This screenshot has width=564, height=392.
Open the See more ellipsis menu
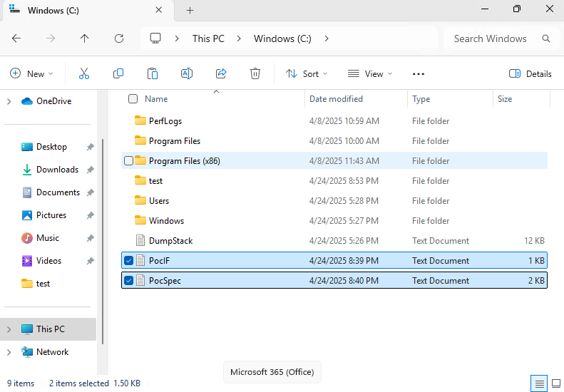coord(419,73)
